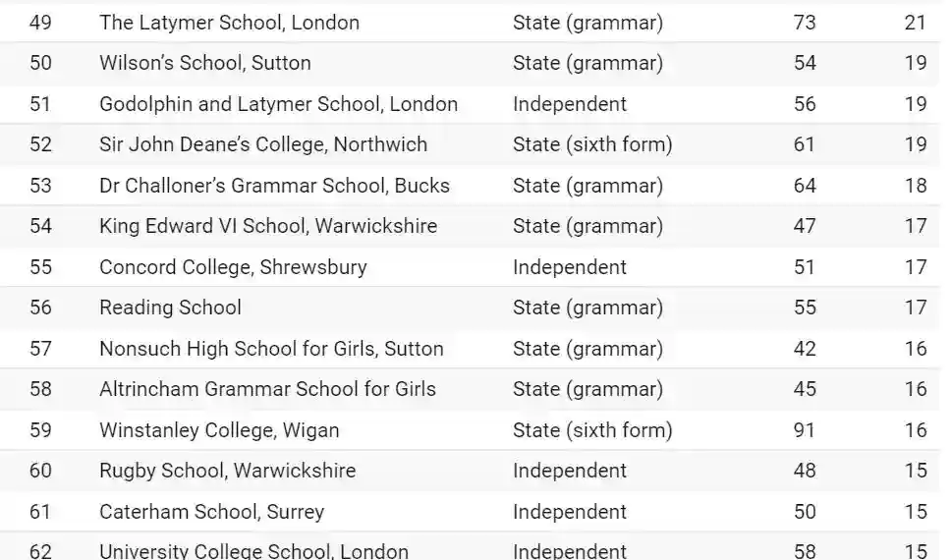The height and width of the screenshot is (560, 951).
Task: Click rank number 49 cell
Action: (x=40, y=22)
